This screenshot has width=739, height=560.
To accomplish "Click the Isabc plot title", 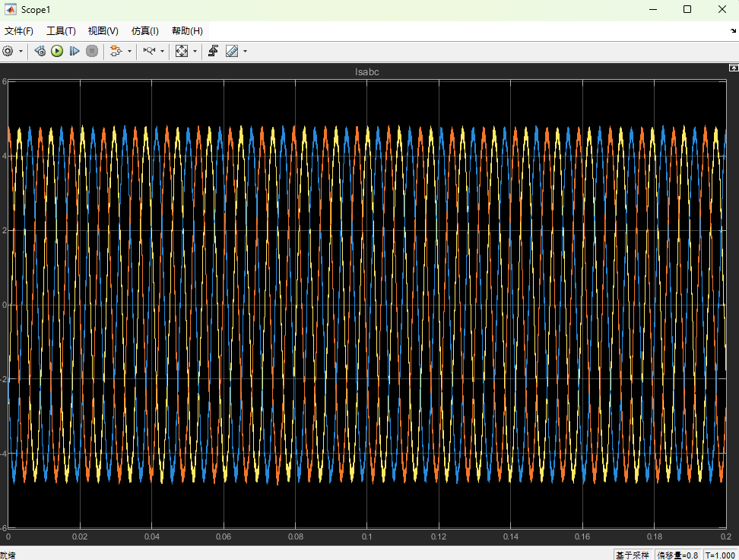I will tap(366, 72).
